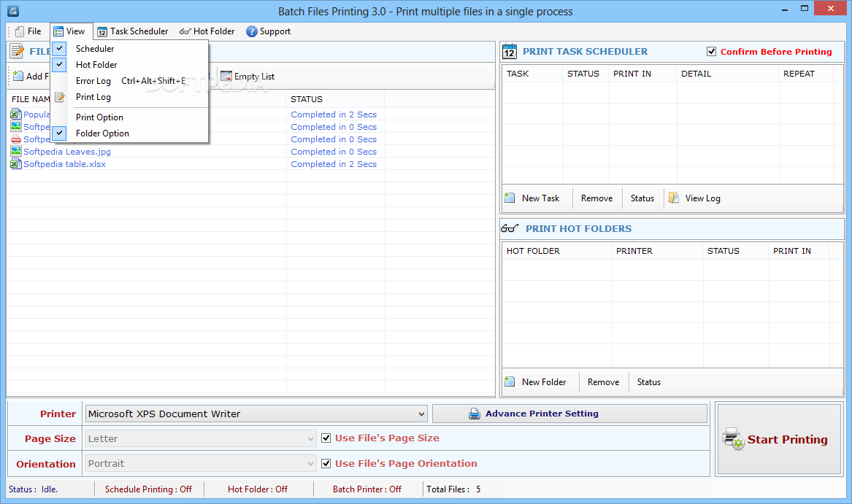
Task: Click the TASK column header
Action: click(x=532, y=74)
